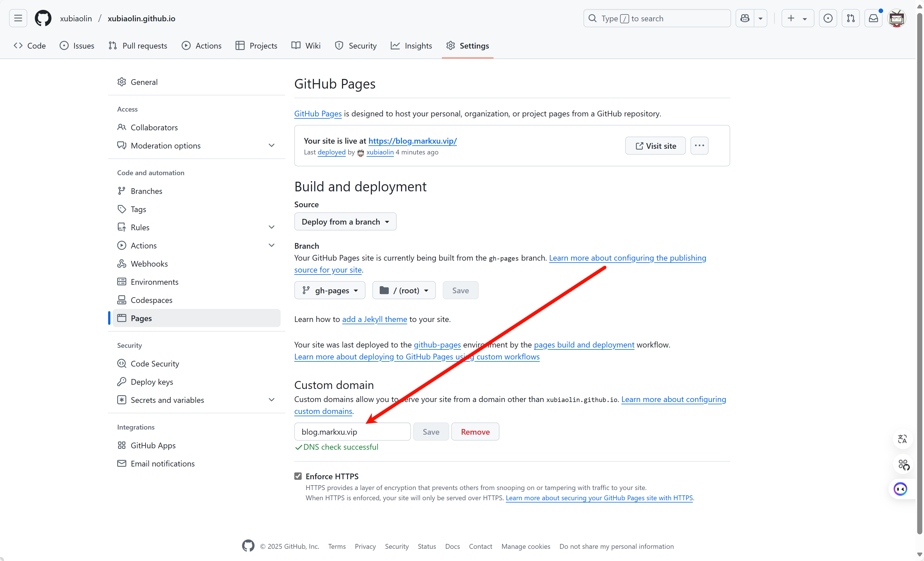Viewport: 924px width, 561px height.
Task: Open the user avatar menu
Action: point(897,18)
